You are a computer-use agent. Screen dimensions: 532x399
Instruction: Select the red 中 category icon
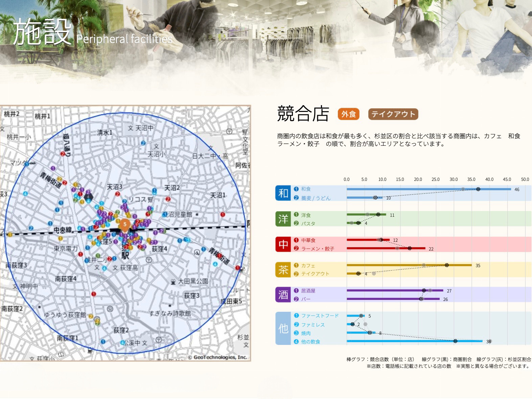click(283, 244)
